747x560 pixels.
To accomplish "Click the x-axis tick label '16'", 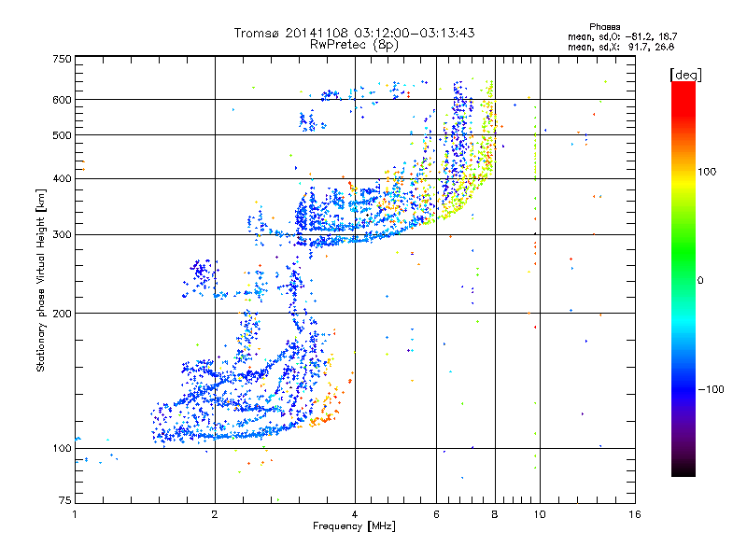I will [x=635, y=514].
